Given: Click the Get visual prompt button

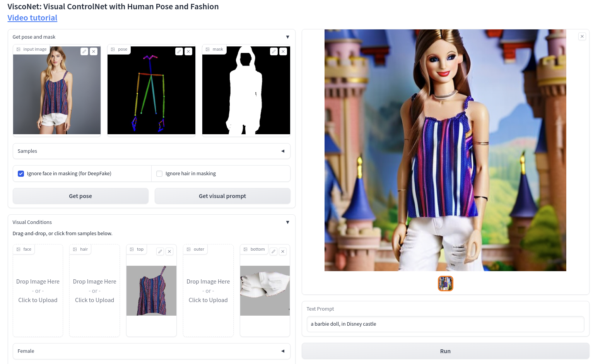Looking at the screenshot, I should tap(222, 196).
